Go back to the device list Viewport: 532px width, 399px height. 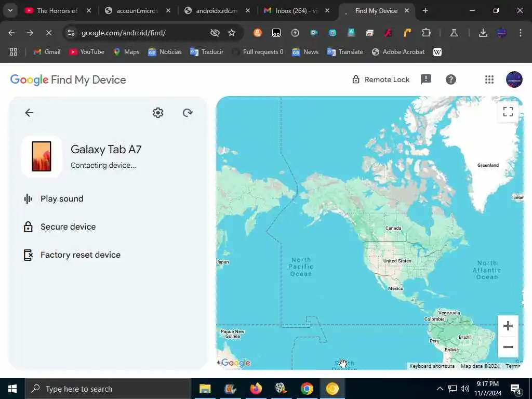pyautogui.click(x=29, y=113)
